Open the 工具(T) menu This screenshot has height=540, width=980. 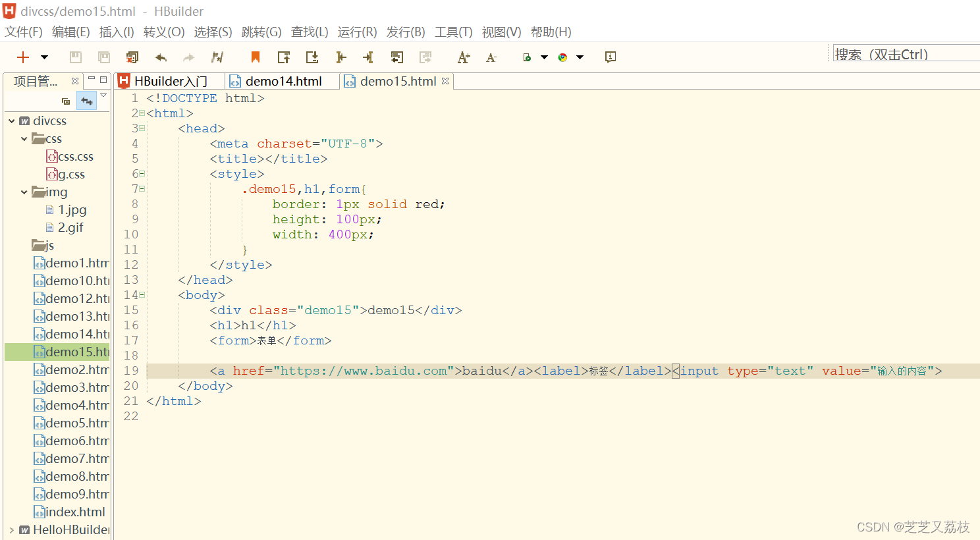pyautogui.click(x=454, y=32)
